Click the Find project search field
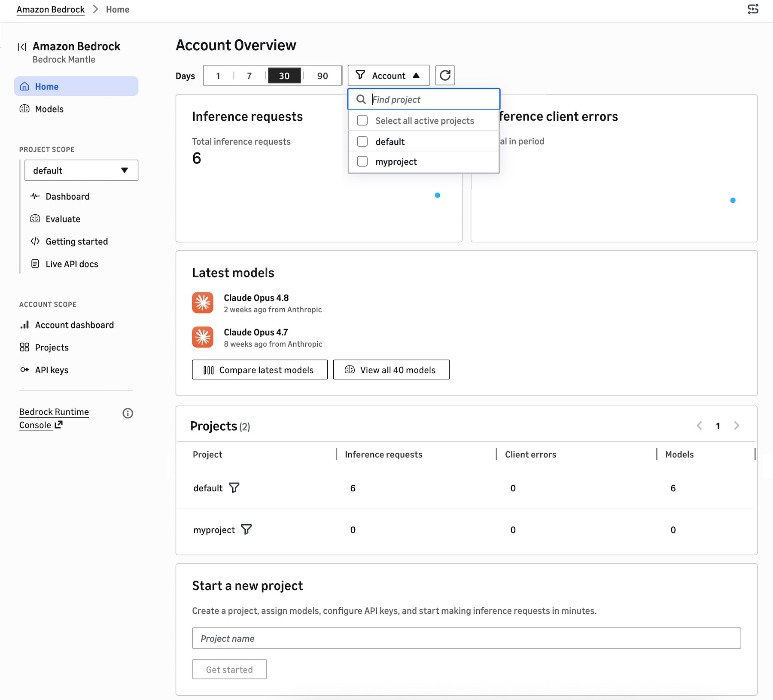The width and height of the screenshot is (773, 700). coord(424,99)
